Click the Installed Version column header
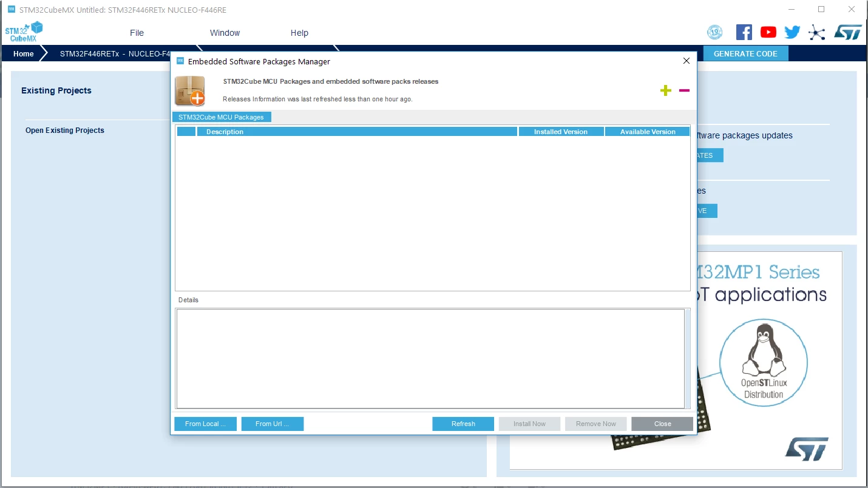868x488 pixels. click(561, 132)
